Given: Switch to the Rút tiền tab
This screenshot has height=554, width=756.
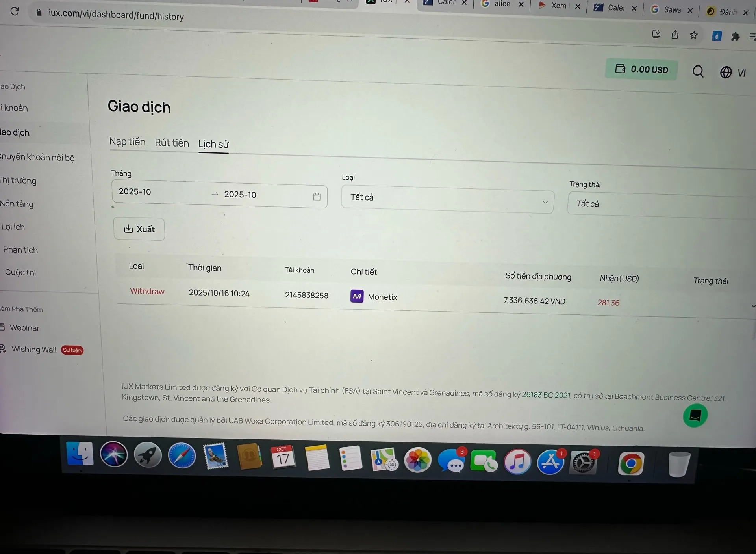Looking at the screenshot, I should click(172, 143).
